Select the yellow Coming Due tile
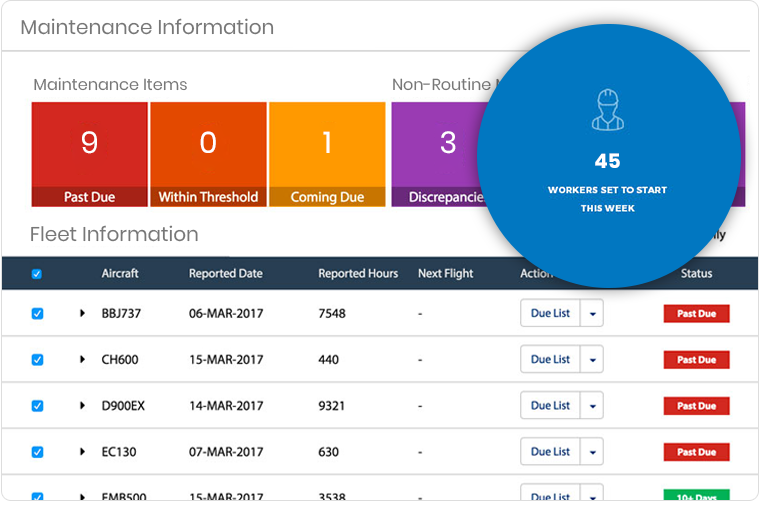Viewport: 760px width, 520px height. pyautogui.click(x=327, y=154)
